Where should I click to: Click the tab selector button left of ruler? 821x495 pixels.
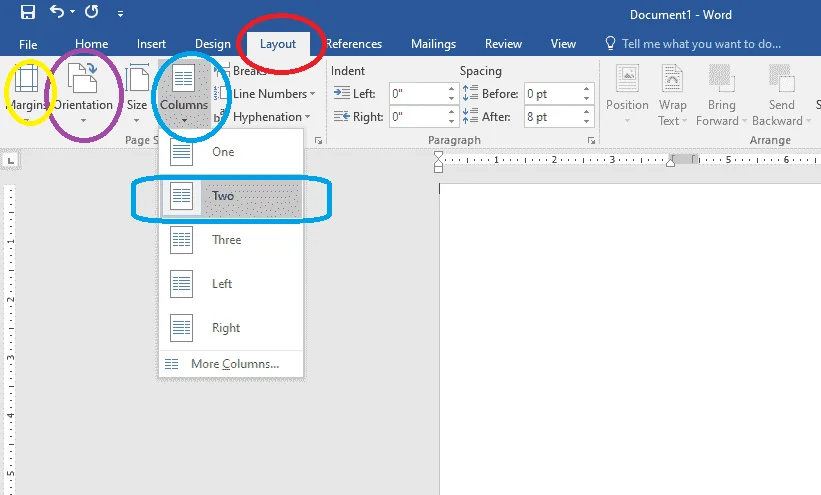pos(10,161)
